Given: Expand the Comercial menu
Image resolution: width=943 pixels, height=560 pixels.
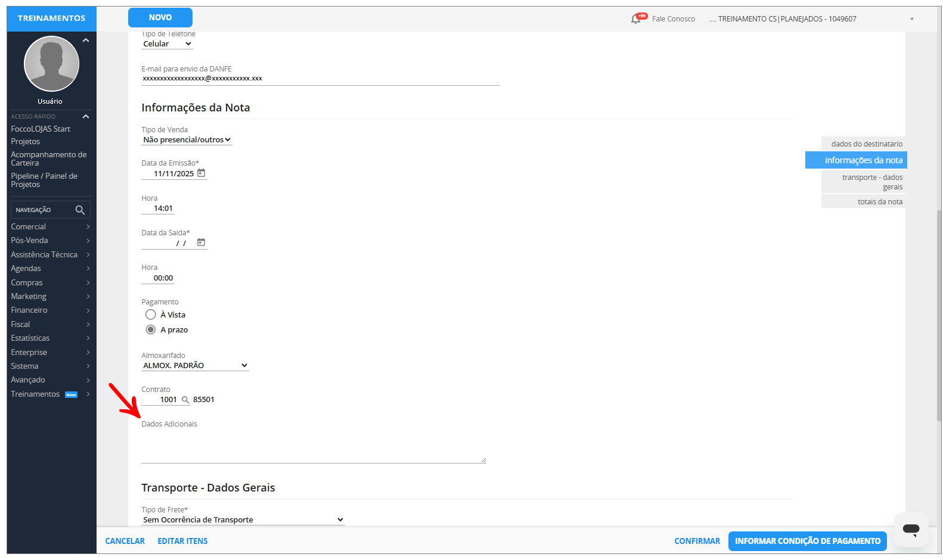Looking at the screenshot, I should click(x=50, y=227).
